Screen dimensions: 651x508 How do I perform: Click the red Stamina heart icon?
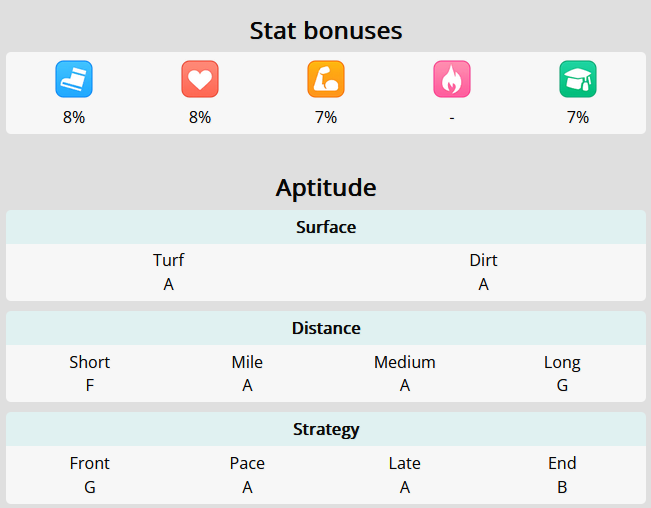tap(200, 79)
